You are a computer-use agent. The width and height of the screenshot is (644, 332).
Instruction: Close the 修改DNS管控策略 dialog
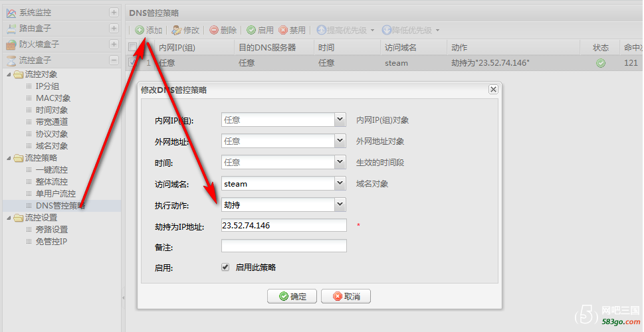tap(492, 89)
